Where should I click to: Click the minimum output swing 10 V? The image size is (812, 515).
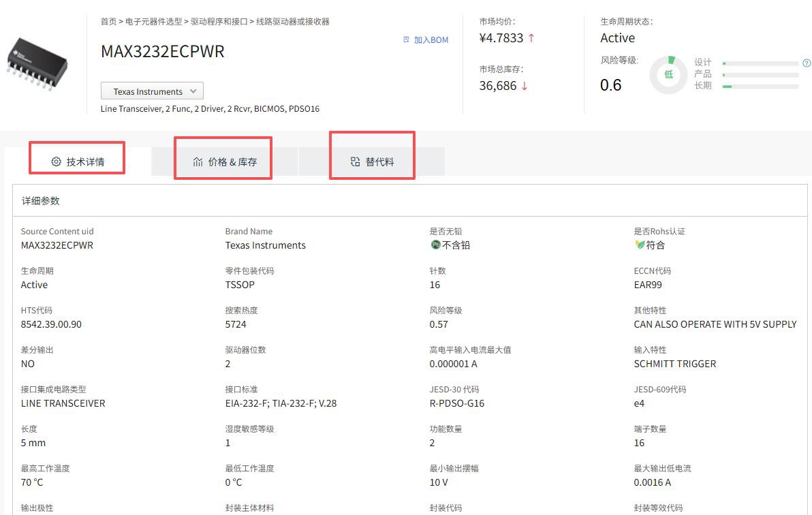439,482
